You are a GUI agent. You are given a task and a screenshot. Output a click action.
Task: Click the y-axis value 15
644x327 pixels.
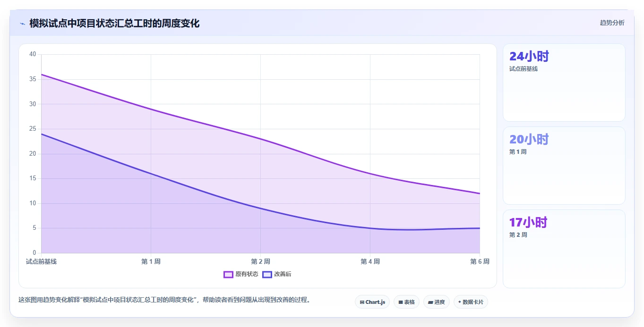pos(33,178)
